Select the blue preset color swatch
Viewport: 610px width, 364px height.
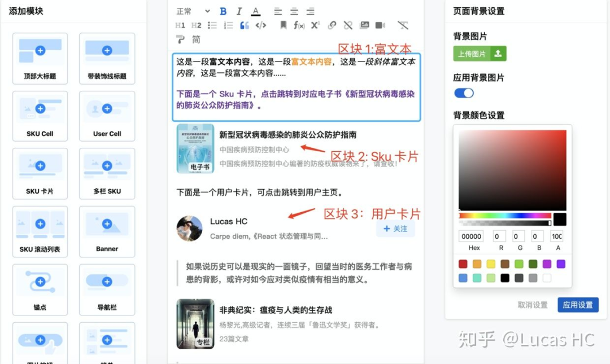(x=463, y=278)
